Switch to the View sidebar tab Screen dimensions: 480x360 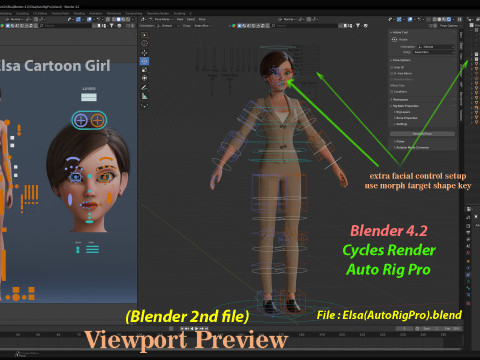click(x=461, y=56)
